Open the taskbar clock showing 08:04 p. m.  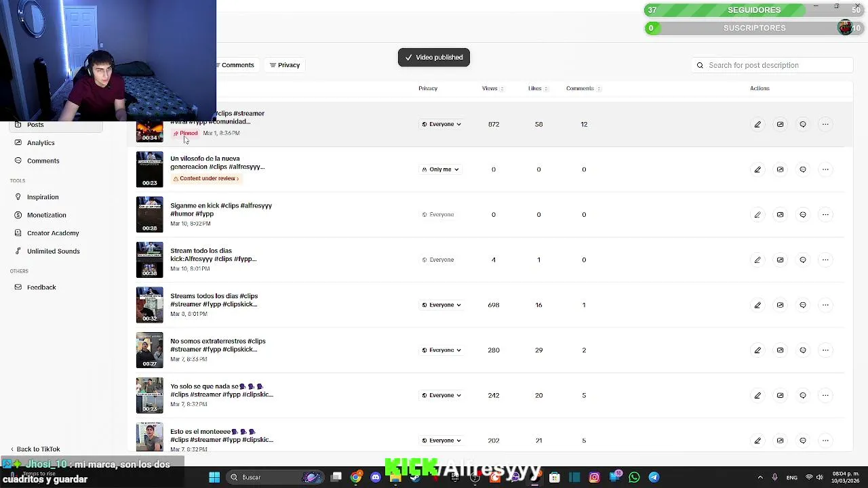click(846, 477)
